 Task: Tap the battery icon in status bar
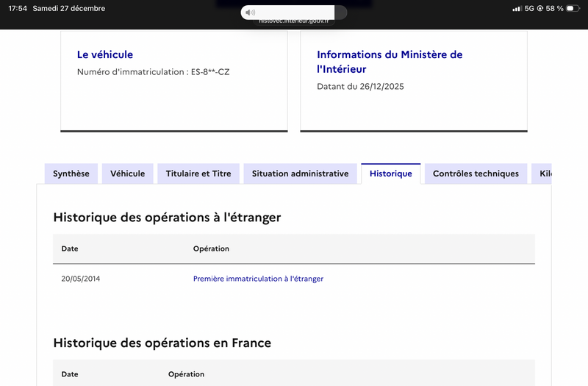pyautogui.click(x=573, y=9)
